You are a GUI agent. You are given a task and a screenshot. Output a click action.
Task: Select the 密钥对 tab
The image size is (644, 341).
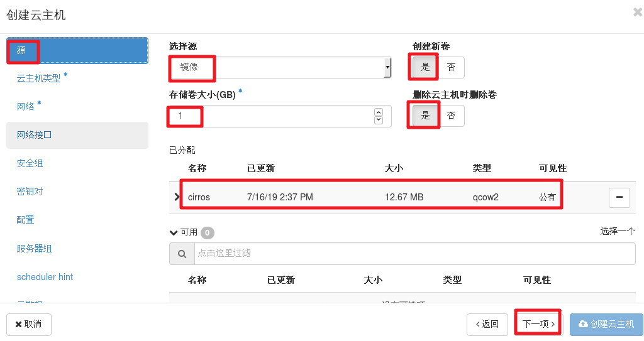pos(30,192)
